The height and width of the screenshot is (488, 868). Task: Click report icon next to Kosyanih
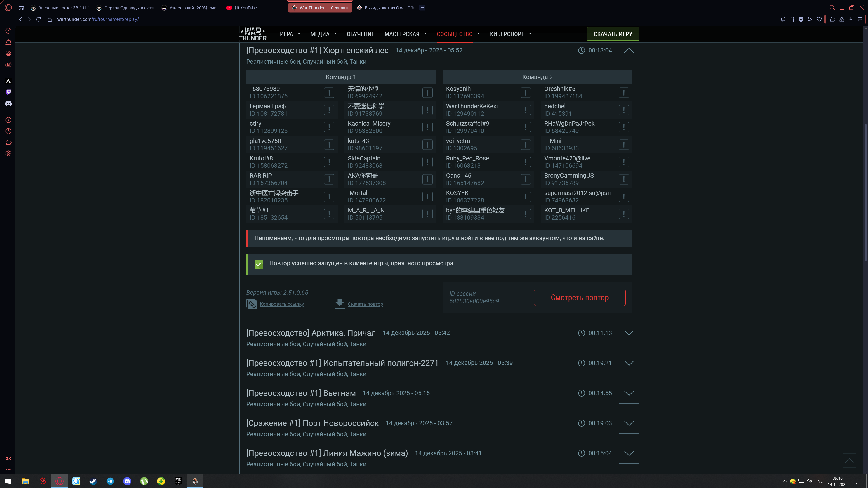525,92
